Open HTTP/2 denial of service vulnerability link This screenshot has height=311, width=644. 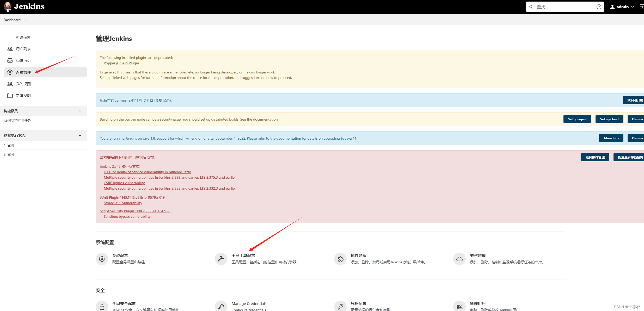point(147,172)
